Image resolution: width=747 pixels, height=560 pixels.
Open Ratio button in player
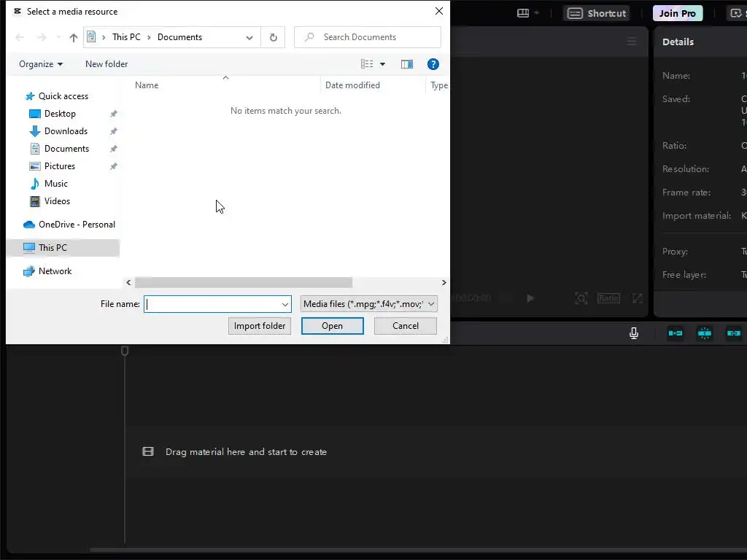[x=609, y=298]
